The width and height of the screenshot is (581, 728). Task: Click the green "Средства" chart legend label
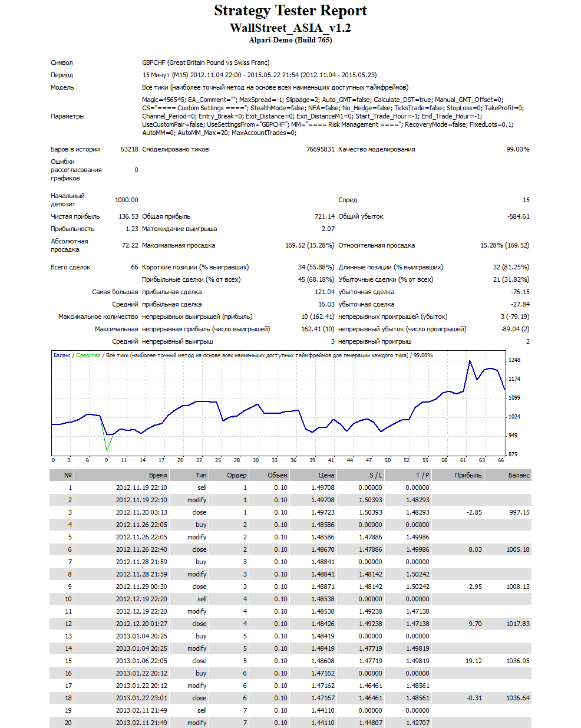(x=88, y=355)
